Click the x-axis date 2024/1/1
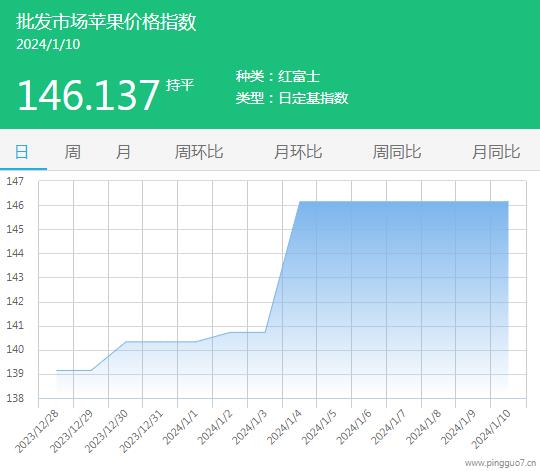The height and width of the screenshot is (471, 540). 180,428
